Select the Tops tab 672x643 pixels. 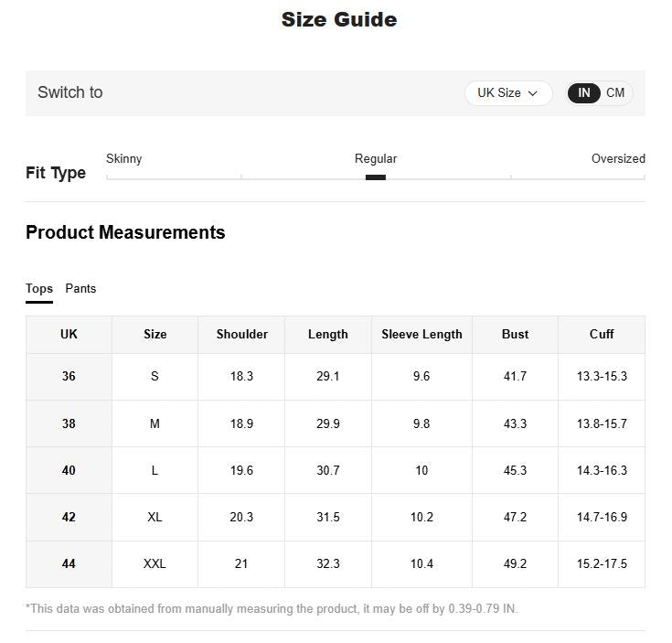39,288
